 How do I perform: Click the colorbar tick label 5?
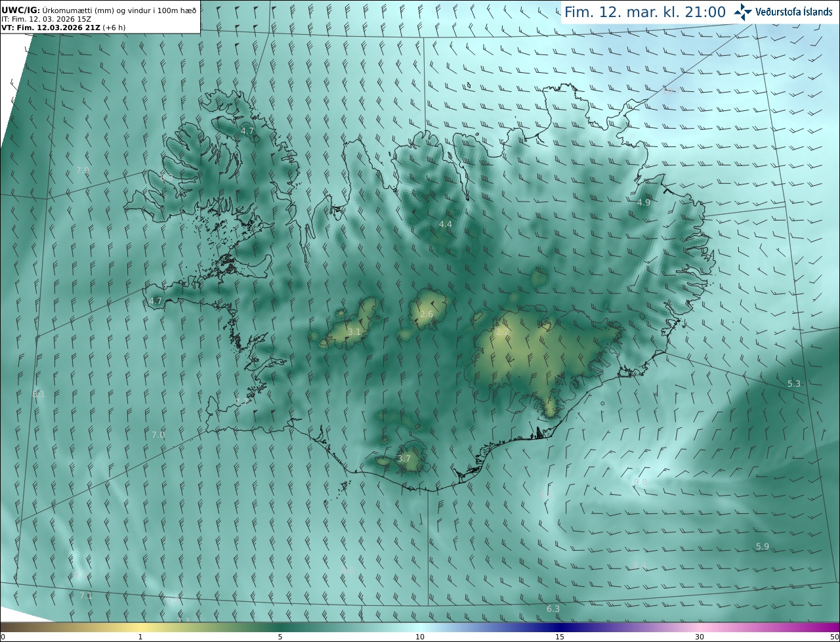[x=280, y=637]
